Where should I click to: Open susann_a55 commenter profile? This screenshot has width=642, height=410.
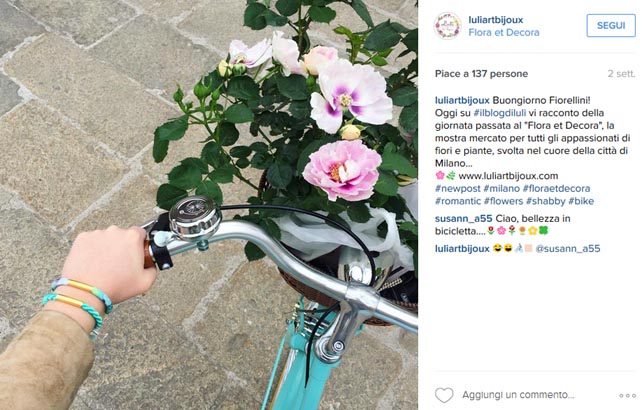[463, 219]
